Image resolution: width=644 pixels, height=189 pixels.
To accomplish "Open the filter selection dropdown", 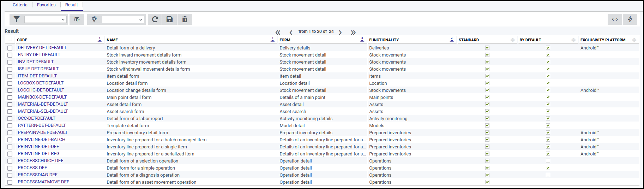I will (46, 19).
